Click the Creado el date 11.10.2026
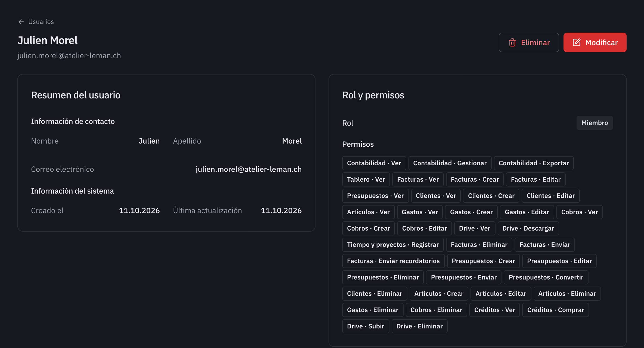Viewport: 644px width, 348px height. (139, 210)
